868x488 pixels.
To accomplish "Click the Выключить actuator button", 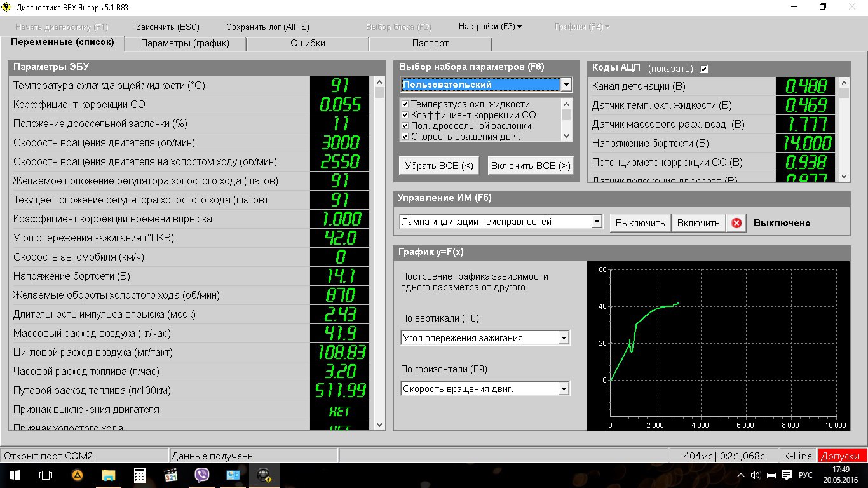I will tap(640, 223).
